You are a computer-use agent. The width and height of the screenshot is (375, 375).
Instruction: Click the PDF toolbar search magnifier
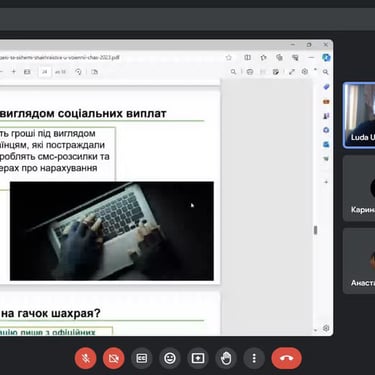tap(233, 72)
